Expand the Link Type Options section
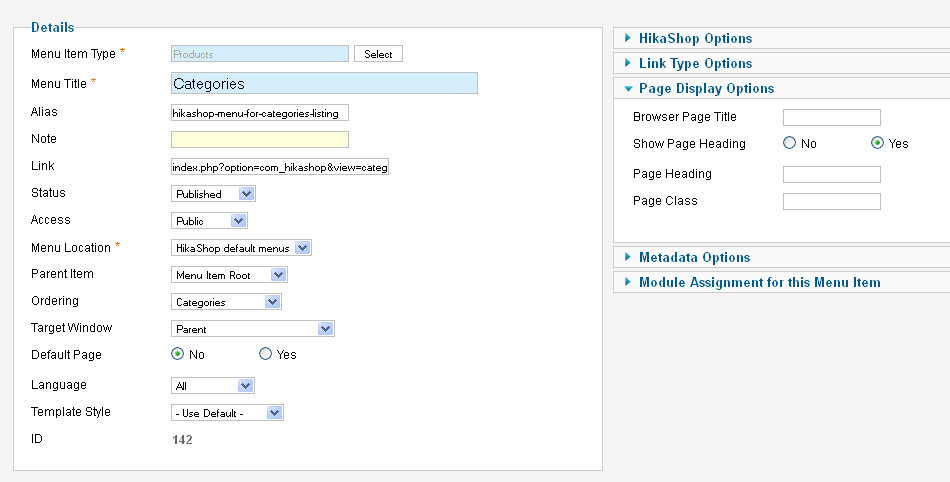The image size is (950, 482). point(695,63)
